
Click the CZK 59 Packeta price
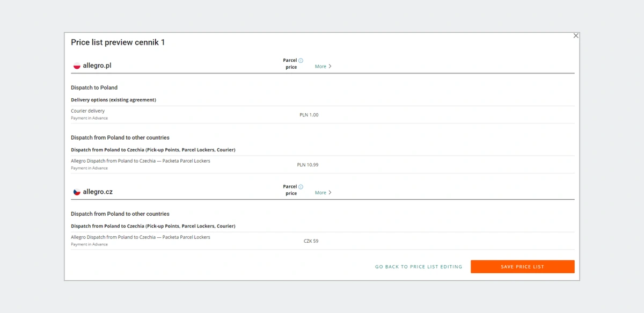[311, 241]
